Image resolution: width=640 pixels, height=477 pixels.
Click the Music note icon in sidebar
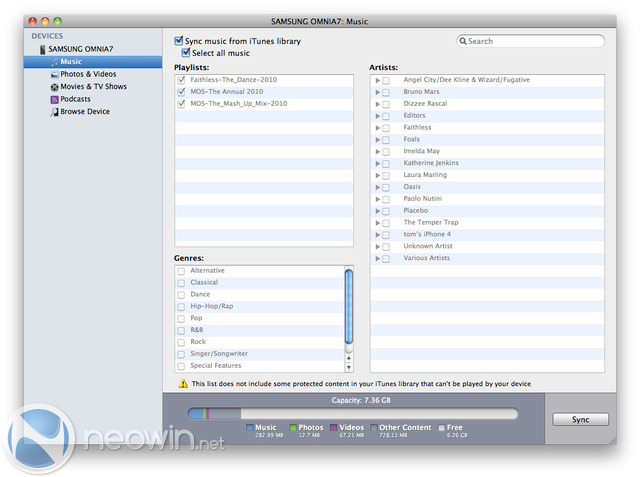55,62
